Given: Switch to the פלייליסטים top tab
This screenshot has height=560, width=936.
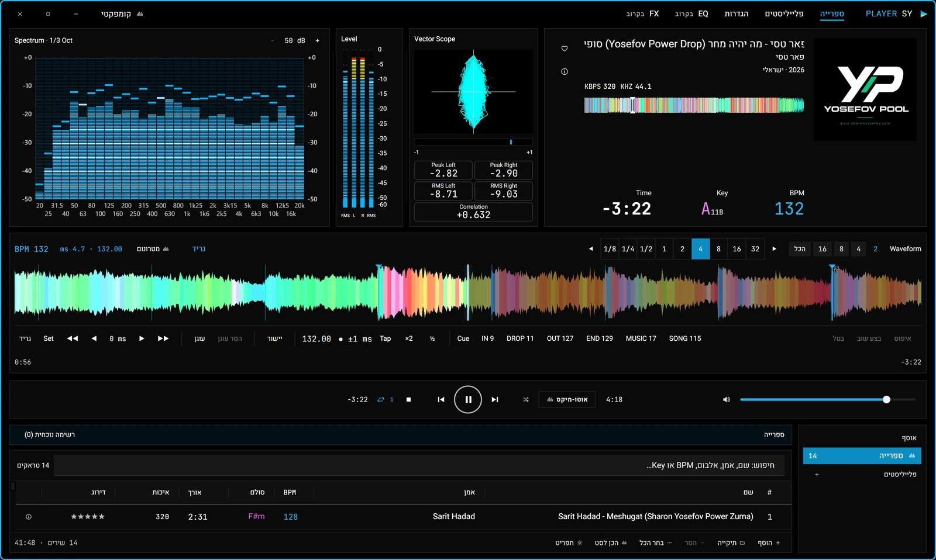Looking at the screenshot, I should (x=784, y=14).
